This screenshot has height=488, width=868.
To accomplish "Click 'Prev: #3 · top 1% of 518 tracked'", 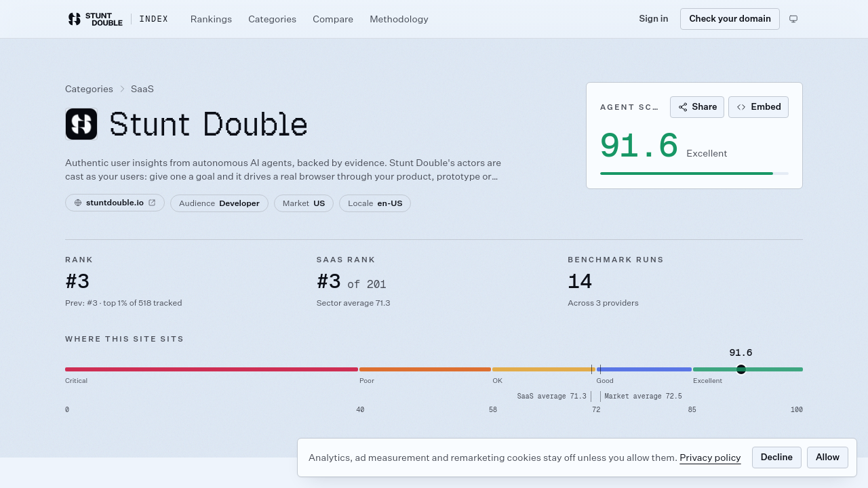I will pos(123,303).
